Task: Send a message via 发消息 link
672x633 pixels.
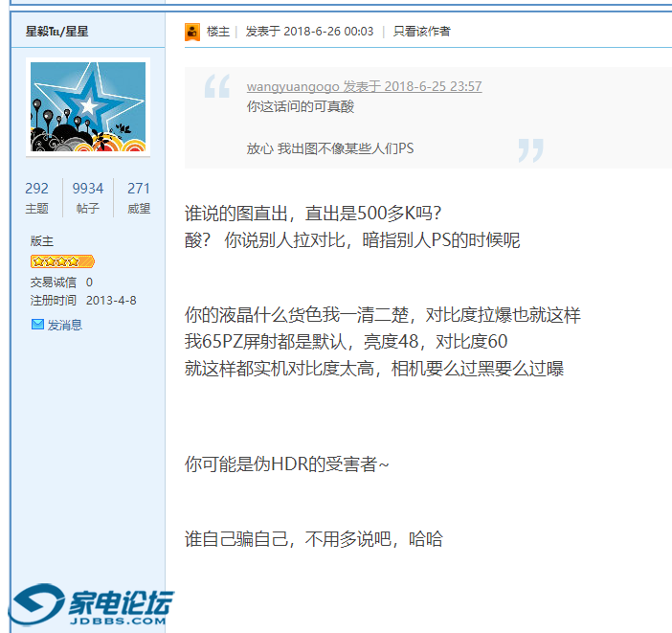Action: [65, 325]
